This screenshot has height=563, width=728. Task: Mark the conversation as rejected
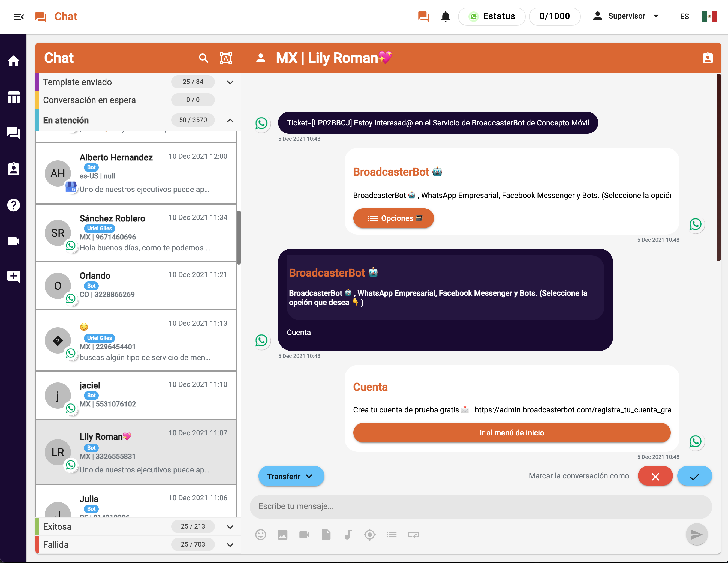pyautogui.click(x=655, y=476)
